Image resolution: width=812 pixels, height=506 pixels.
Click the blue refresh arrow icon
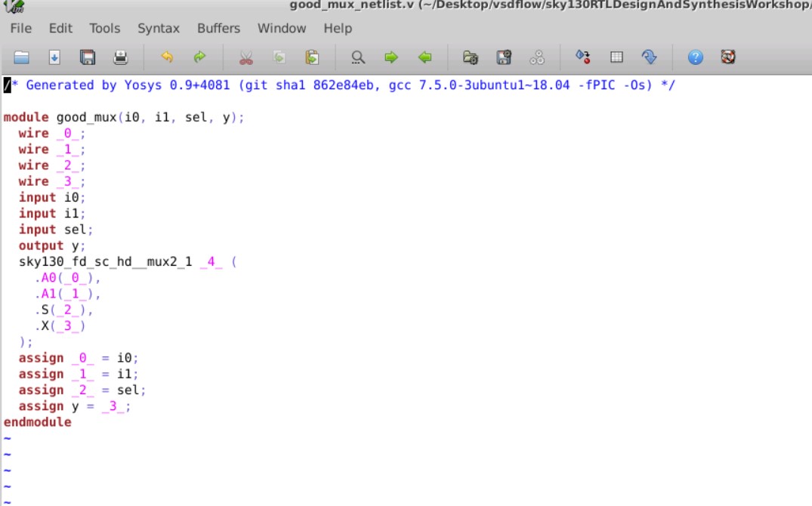pyautogui.click(x=648, y=57)
